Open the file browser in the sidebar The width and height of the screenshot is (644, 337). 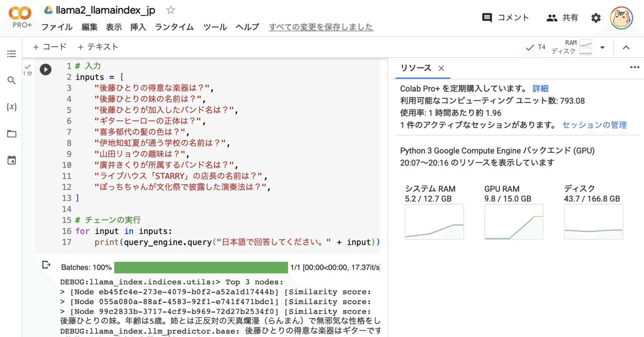coord(12,133)
